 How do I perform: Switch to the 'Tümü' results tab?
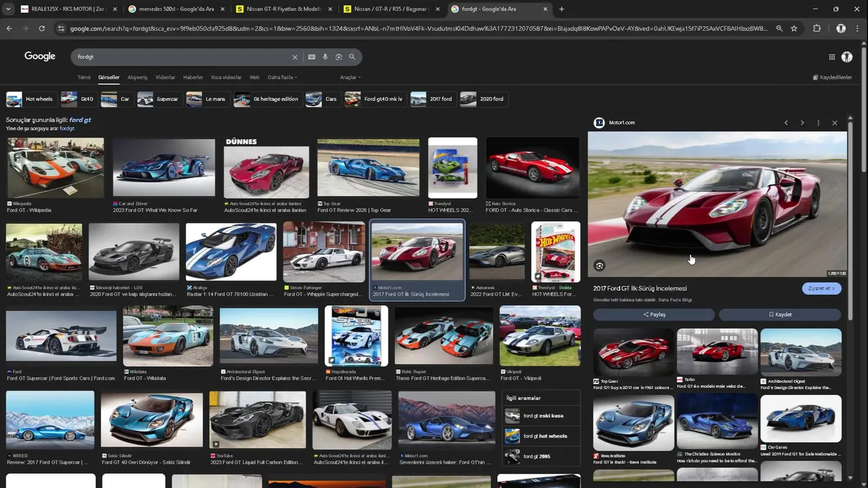[x=84, y=77]
